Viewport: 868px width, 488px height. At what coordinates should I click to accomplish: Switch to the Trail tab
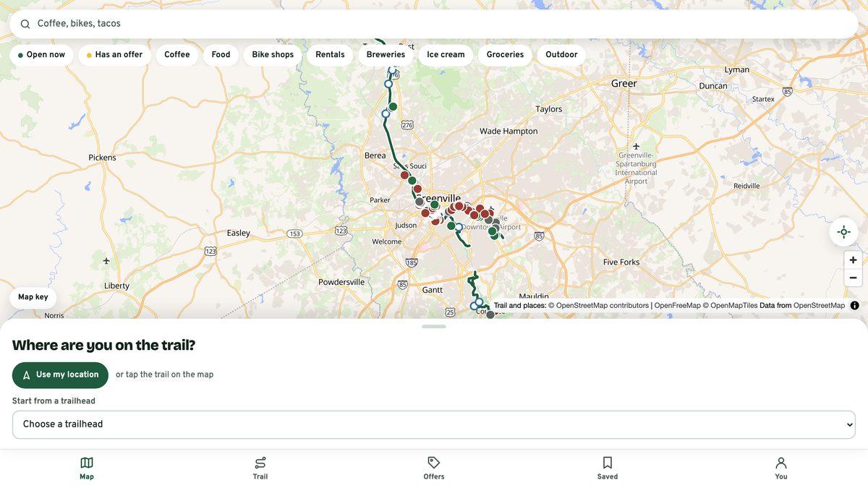coord(260,468)
